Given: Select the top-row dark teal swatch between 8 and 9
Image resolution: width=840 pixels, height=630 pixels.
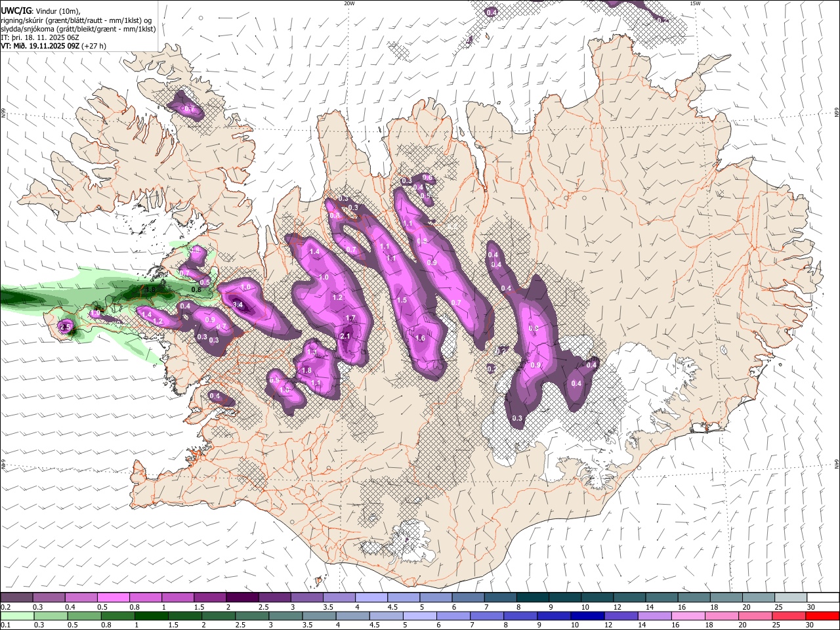Looking at the screenshot, I should point(533,597).
